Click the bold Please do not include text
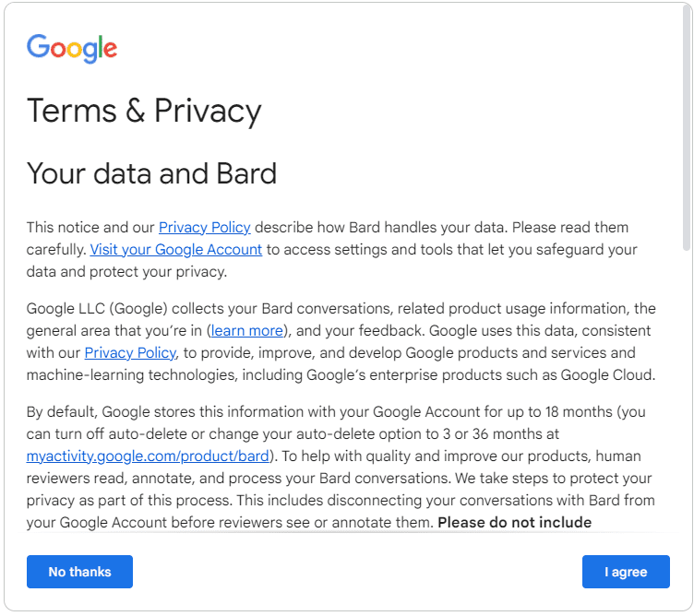 (514, 523)
